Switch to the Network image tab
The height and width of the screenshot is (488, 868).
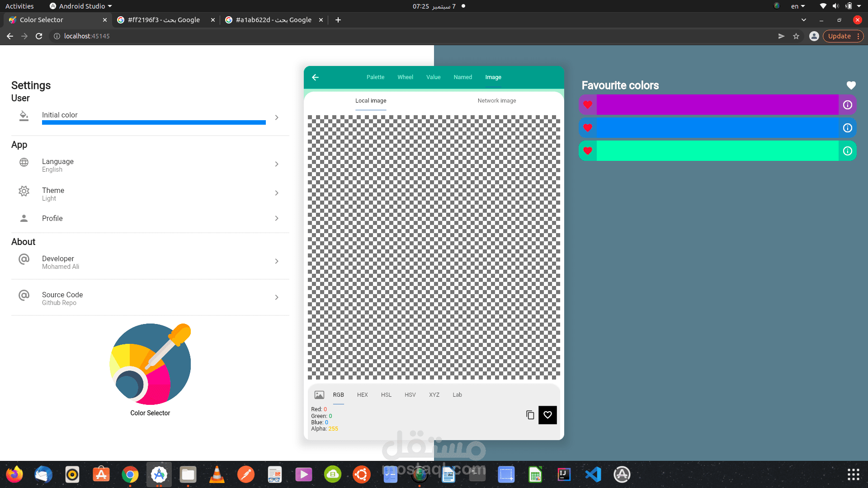[496, 101]
